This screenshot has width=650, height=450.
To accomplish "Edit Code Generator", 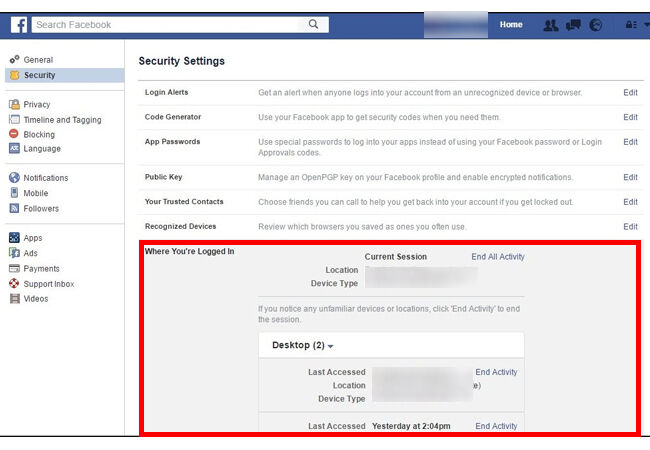I will click(630, 117).
